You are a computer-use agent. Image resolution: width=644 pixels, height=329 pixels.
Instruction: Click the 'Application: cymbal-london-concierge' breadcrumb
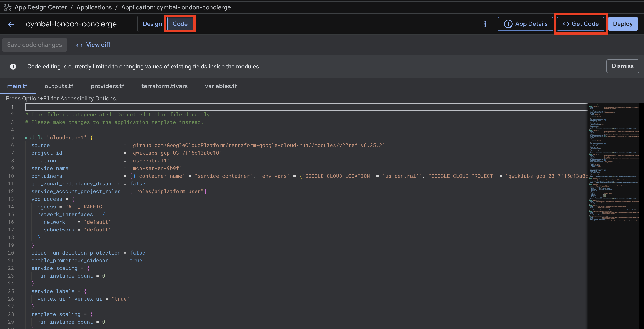point(176,7)
